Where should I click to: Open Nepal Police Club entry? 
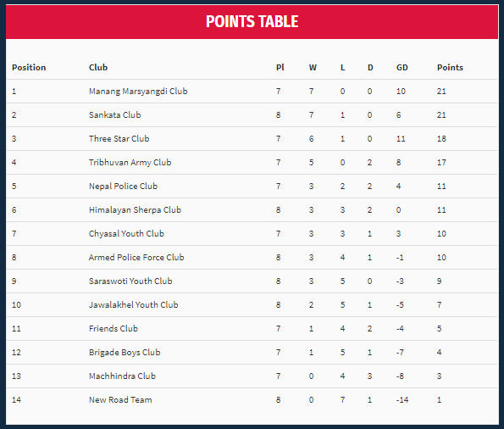point(123,186)
